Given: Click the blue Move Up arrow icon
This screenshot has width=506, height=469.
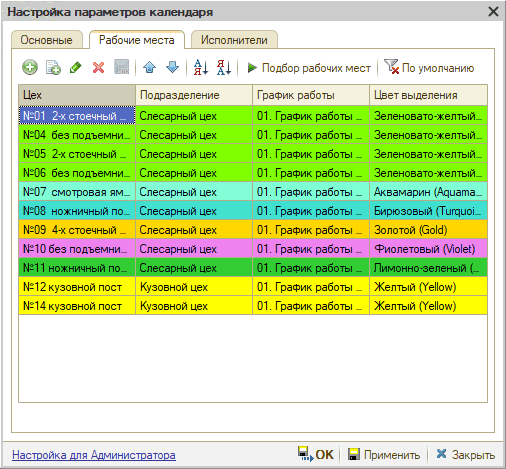Looking at the screenshot, I should click(149, 68).
